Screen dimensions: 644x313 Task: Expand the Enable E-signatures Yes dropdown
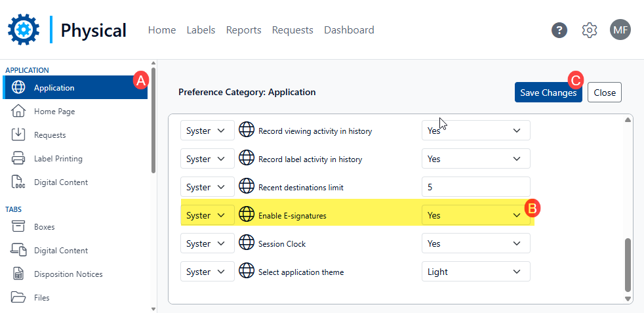click(x=475, y=215)
